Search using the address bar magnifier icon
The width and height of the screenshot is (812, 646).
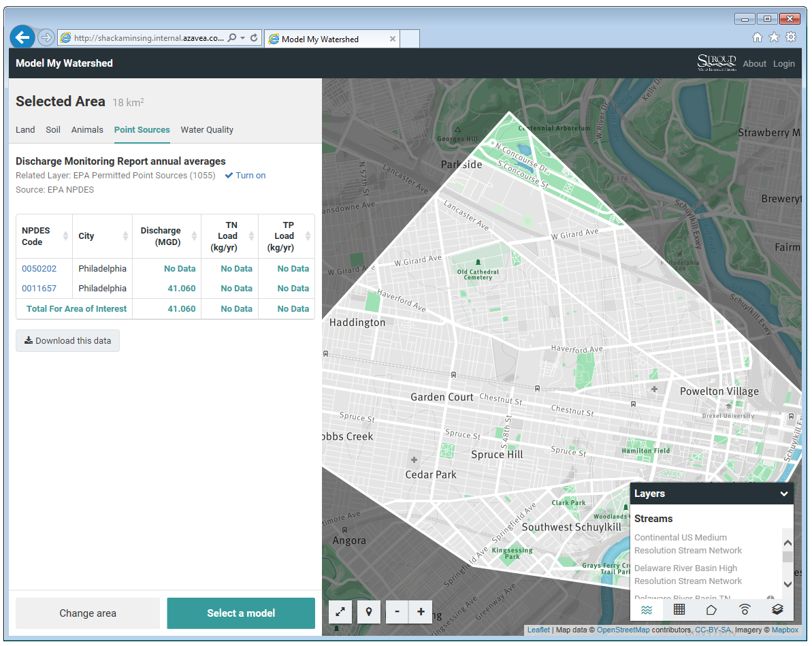pyautogui.click(x=232, y=38)
